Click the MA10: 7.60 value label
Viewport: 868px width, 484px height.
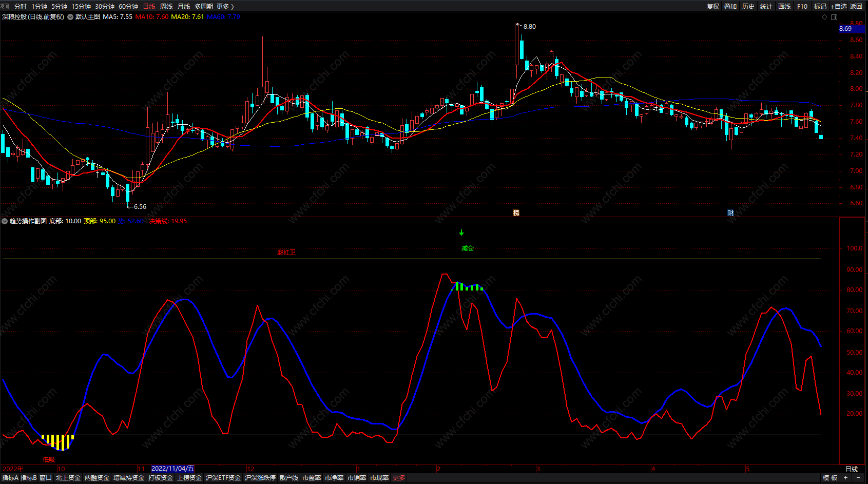[x=151, y=17]
